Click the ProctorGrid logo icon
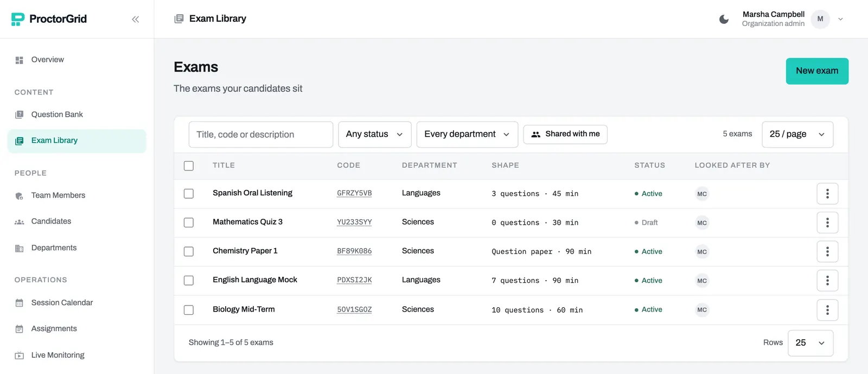Screen dimensions: 868x374 pyautogui.click(x=18, y=19)
